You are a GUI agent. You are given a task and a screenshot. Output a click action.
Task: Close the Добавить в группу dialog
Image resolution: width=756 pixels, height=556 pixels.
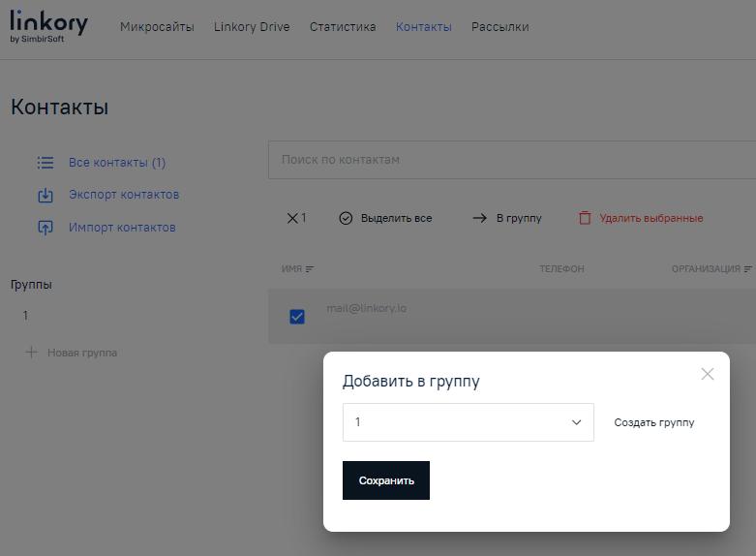point(708,374)
